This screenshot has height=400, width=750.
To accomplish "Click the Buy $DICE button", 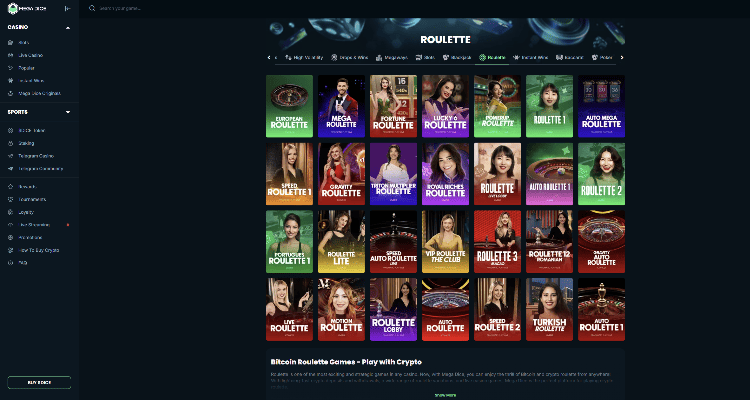I will 39,382.
